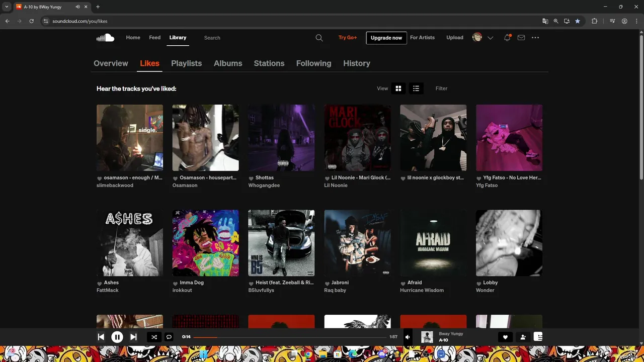Image resolution: width=644 pixels, height=362 pixels.
Task: Switch to list view
Action: point(416,88)
